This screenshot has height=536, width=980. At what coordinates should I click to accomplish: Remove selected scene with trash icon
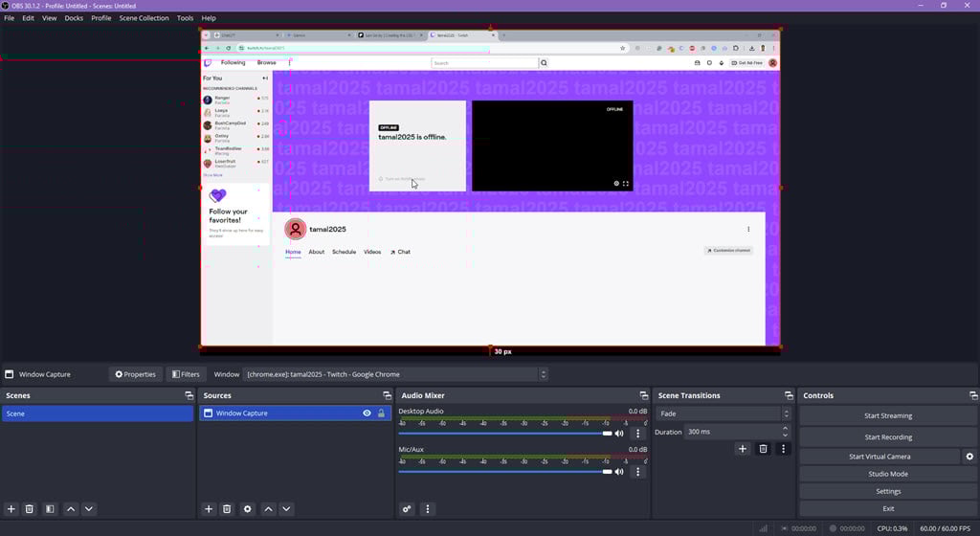point(30,509)
